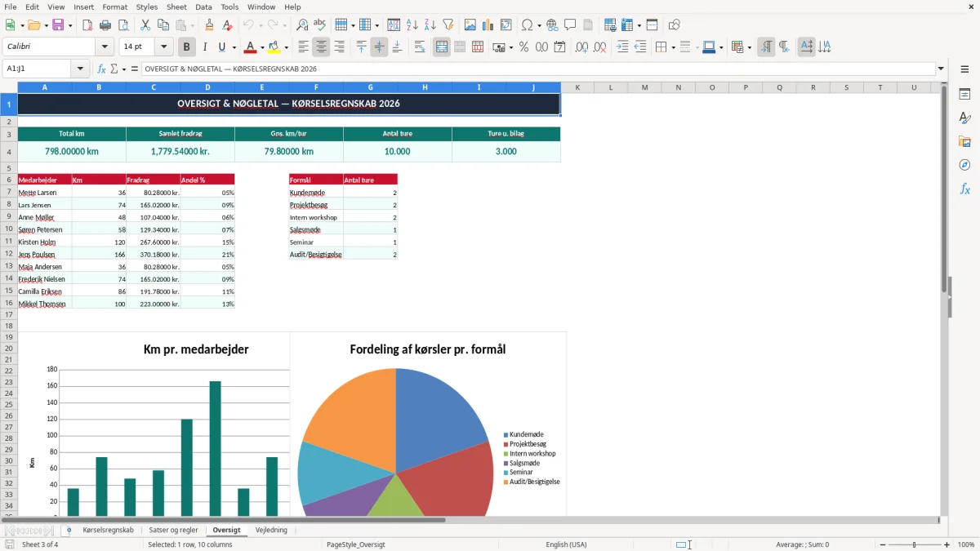Click the Select Function sigma button
This screenshot has width=980, height=551.
(114, 69)
